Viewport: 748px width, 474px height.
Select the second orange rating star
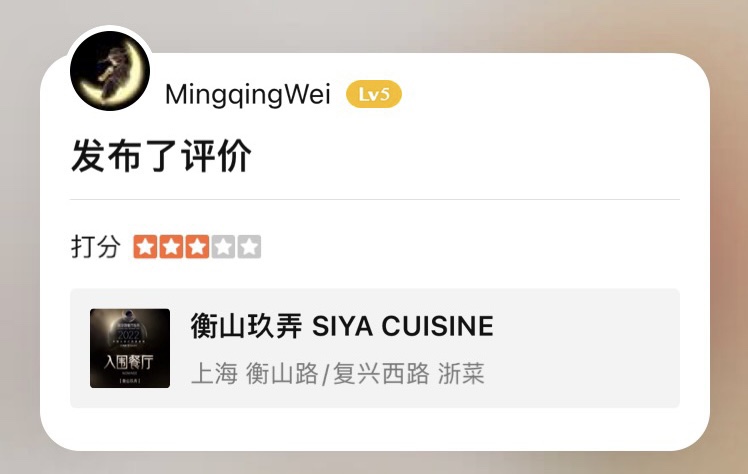(x=171, y=247)
